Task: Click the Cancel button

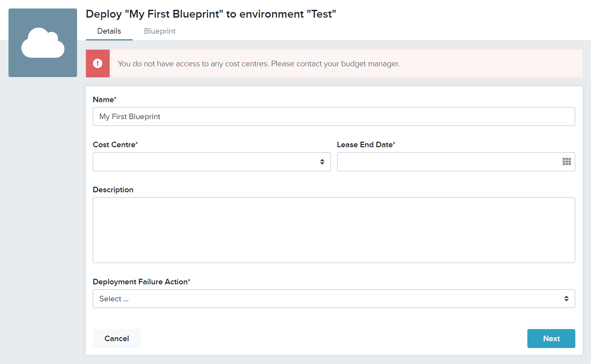Action: point(117,339)
